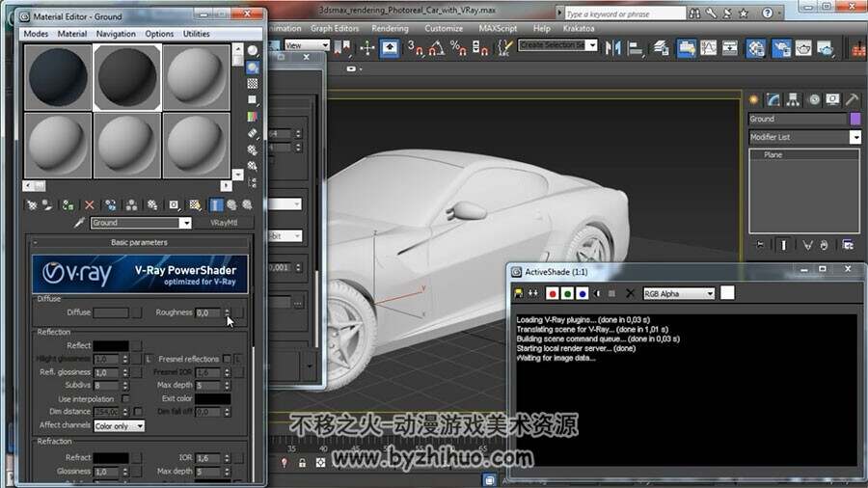Open the Material menu in Material Editor

pyautogui.click(x=72, y=34)
